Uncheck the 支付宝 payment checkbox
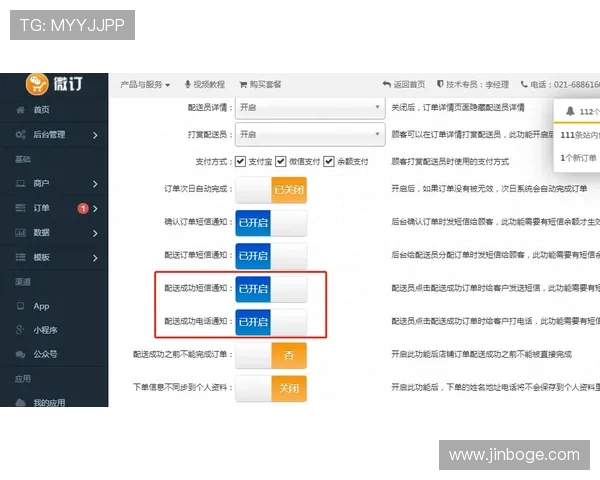 (240, 161)
